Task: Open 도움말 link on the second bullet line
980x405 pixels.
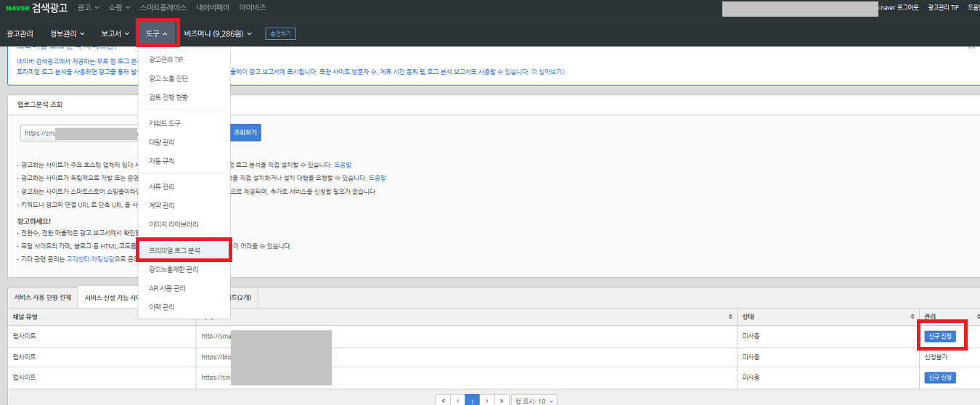Action: pyautogui.click(x=377, y=178)
